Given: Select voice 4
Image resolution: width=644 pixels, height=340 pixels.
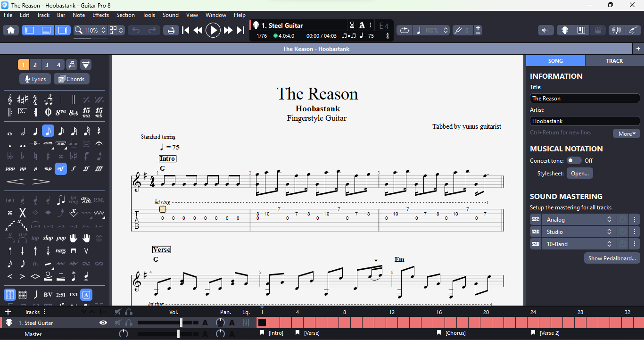Looking at the screenshot, I should pos(58,65).
